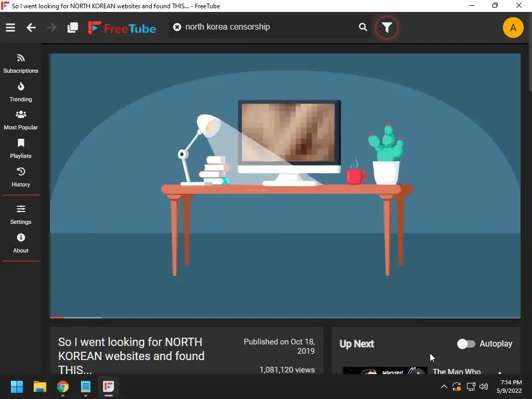Open Playlists in the sidebar
The height and width of the screenshot is (399, 532).
coord(21,149)
